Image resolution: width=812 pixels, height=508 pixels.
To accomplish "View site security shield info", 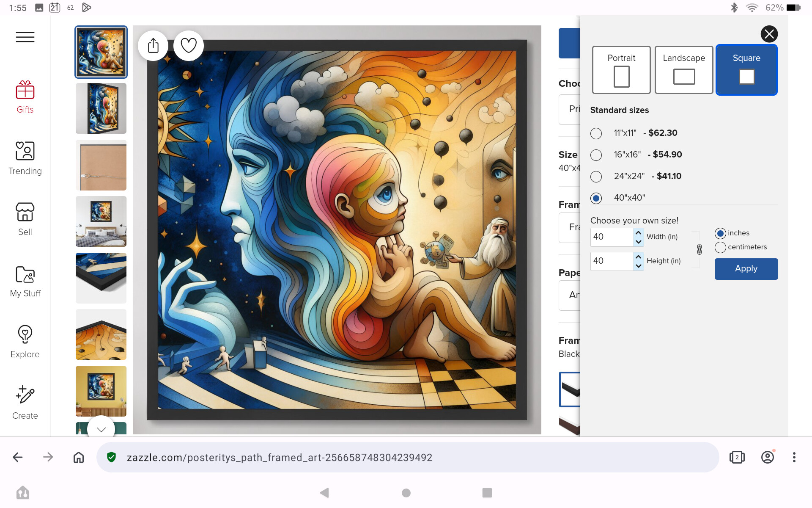I will (111, 457).
